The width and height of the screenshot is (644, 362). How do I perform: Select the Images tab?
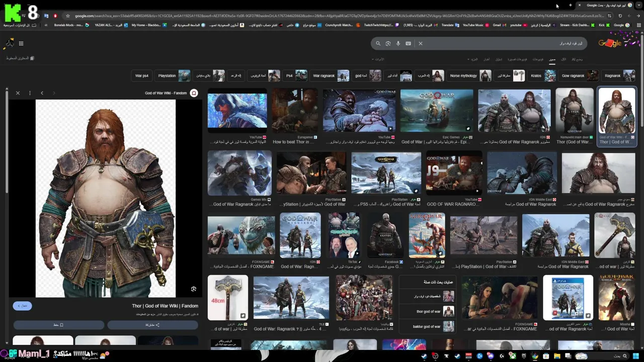[x=552, y=59]
